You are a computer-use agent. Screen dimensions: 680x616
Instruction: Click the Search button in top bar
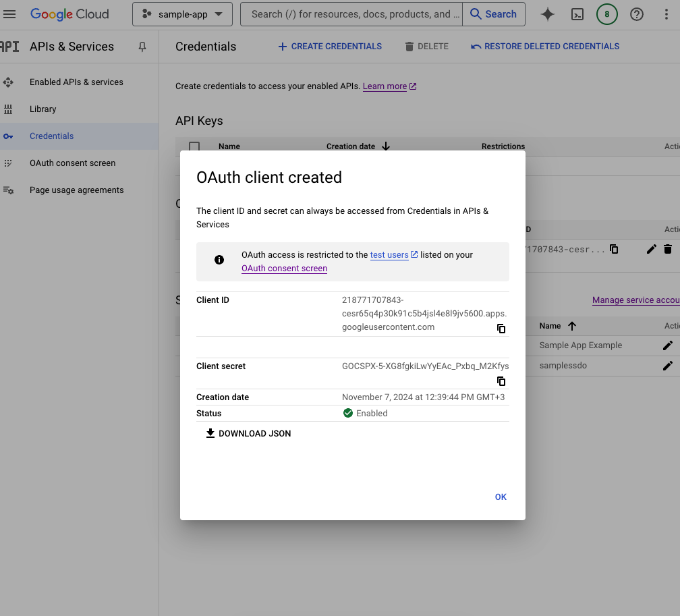pos(494,14)
